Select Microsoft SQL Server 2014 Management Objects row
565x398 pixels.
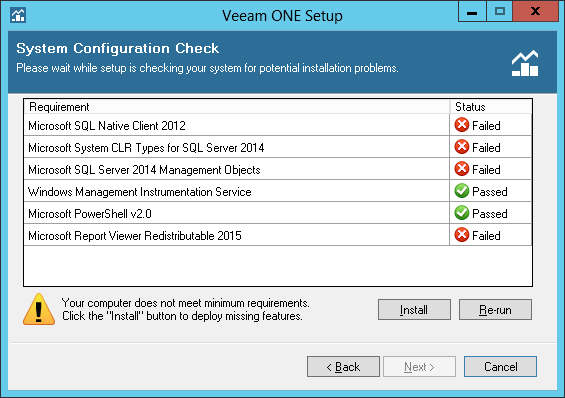pyautogui.click(x=278, y=169)
